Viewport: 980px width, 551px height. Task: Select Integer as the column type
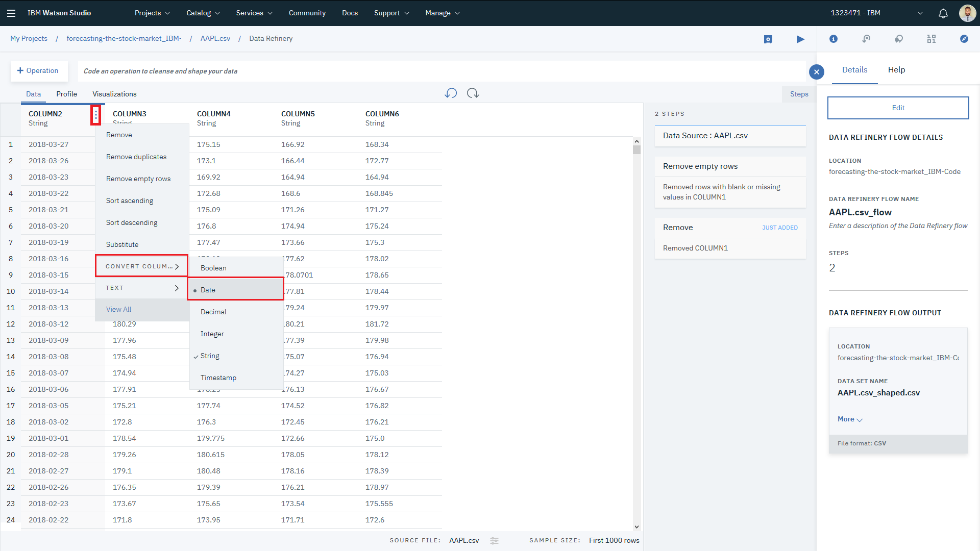212,334
